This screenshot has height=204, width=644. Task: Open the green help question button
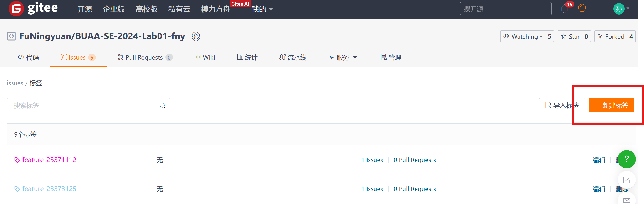point(626,159)
